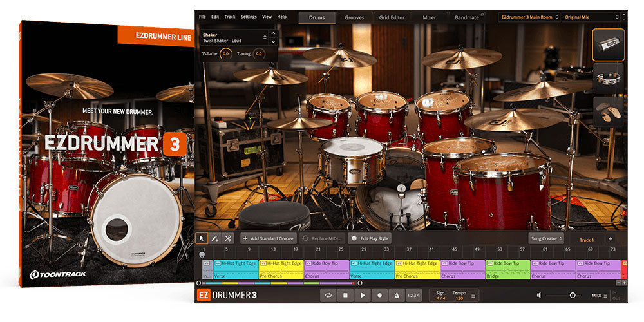
Task: Select the pencil draw tool
Action: 214,238
